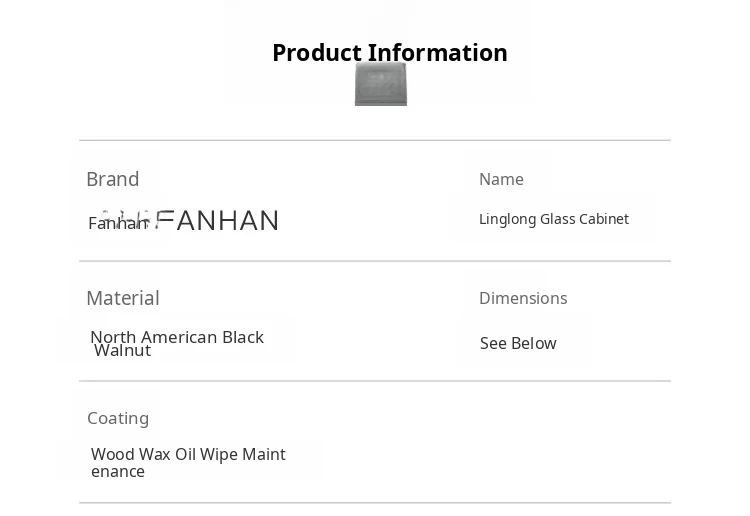Click the North American Black text line
The image size is (750, 516).
[x=177, y=337]
